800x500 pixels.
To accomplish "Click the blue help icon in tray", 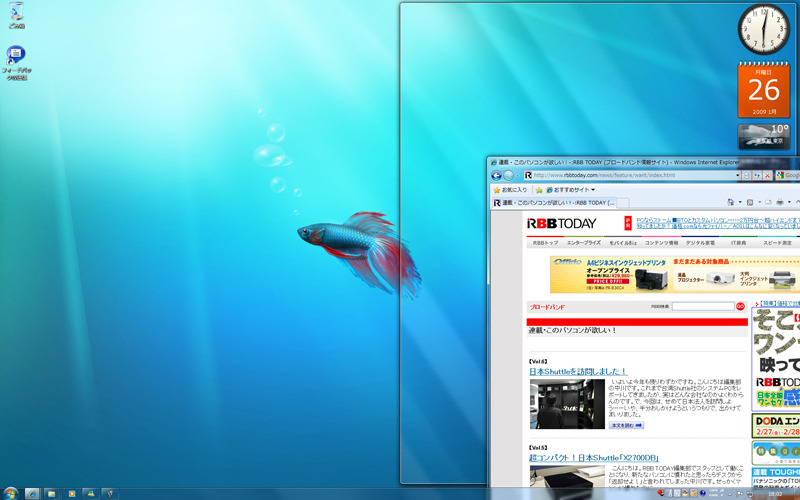I will point(703,493).
